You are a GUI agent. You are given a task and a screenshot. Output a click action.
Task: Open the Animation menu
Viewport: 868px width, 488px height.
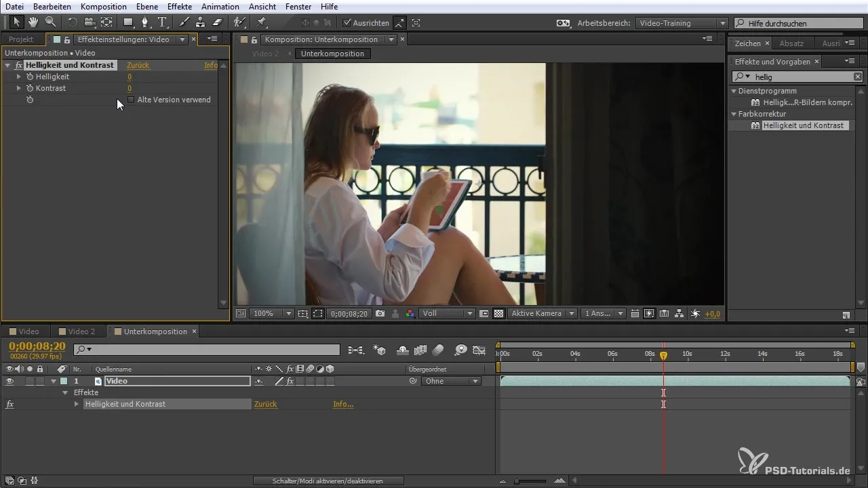point(220,6)
